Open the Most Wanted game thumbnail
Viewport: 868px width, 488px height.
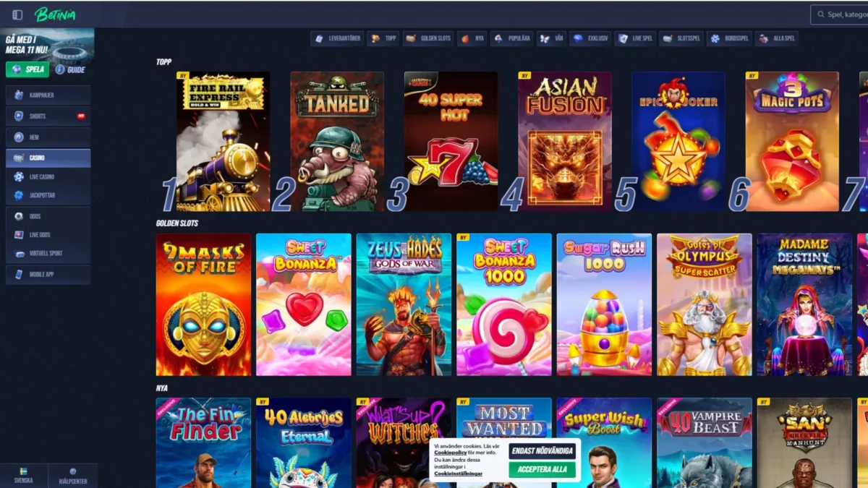click(x=504, y=419)
